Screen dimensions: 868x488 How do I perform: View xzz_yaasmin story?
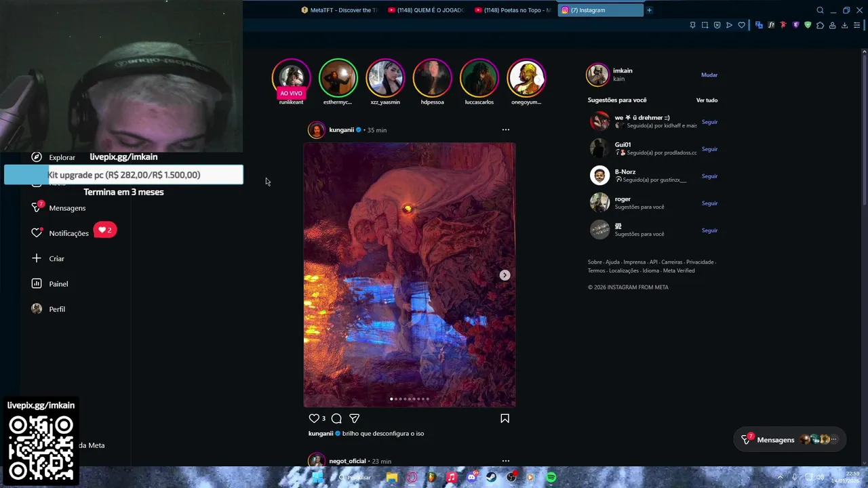[x=385, y=78]
